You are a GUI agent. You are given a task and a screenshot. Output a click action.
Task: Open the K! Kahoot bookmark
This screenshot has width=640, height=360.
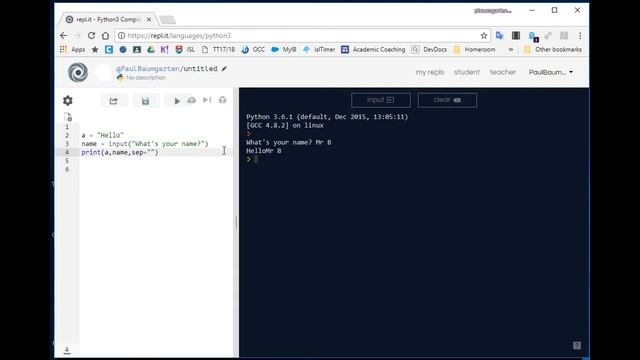(164, 49)
